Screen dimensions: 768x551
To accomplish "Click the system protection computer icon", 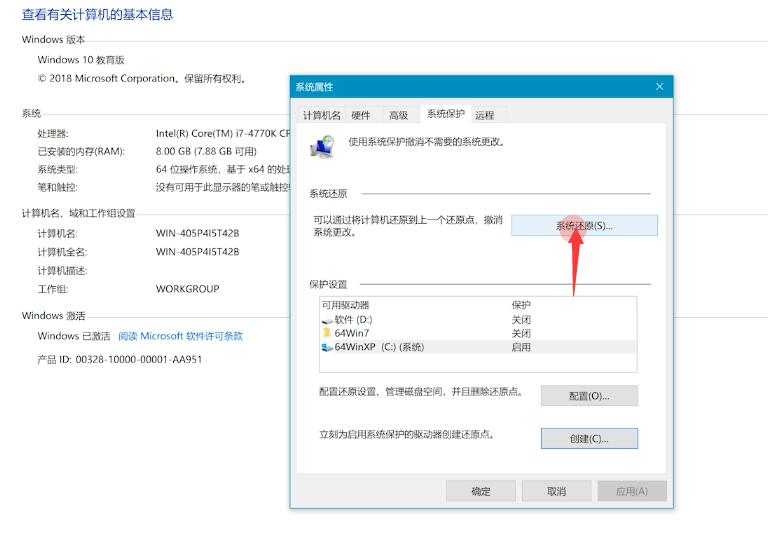I will click(x=322, y=146).
